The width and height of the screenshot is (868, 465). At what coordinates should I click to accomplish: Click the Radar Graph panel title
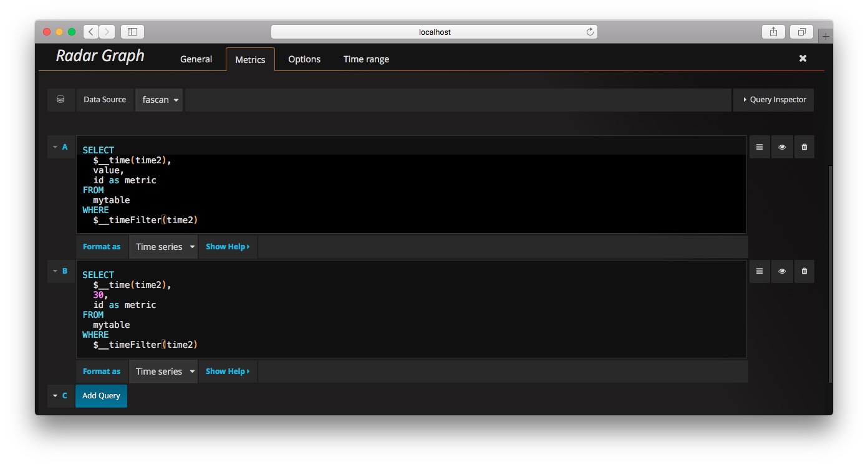click(x=100, y=55)
